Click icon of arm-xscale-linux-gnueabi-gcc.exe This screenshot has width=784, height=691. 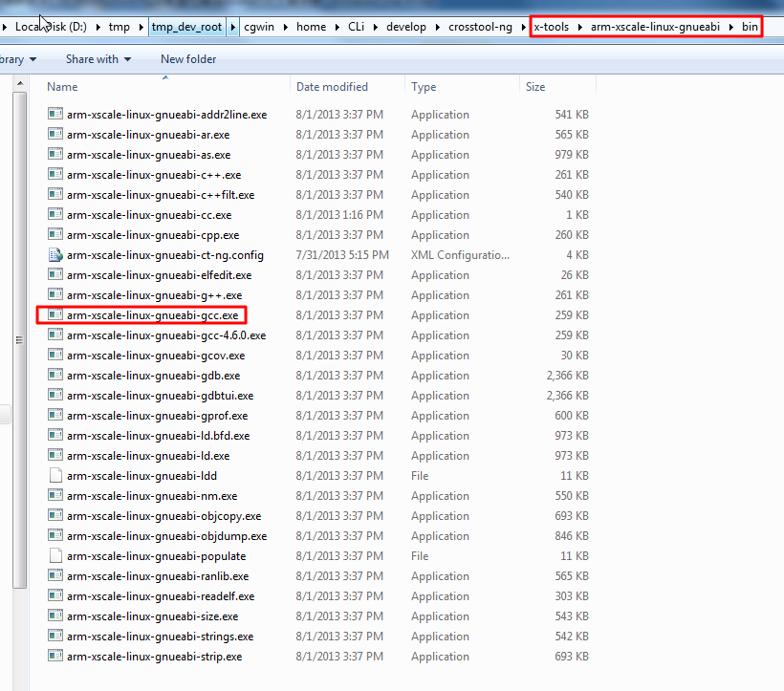(x=55, y=314)
